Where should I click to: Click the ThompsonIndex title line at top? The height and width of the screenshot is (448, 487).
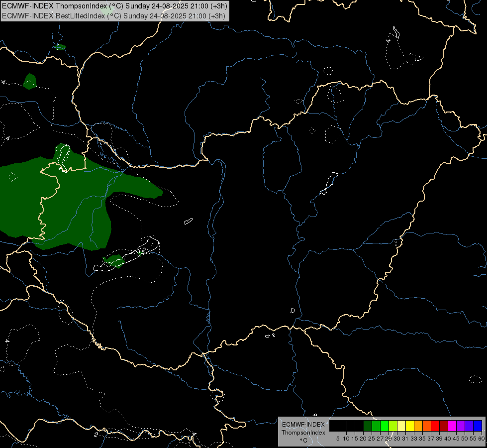click(114, 6)
